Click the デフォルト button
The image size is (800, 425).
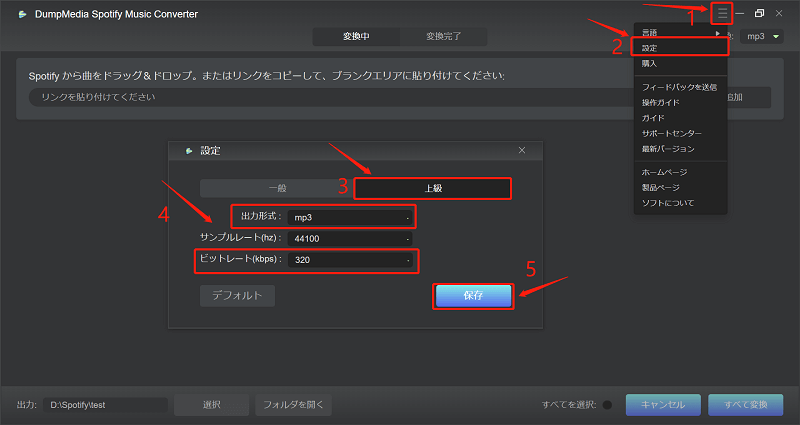click(237, 296)
